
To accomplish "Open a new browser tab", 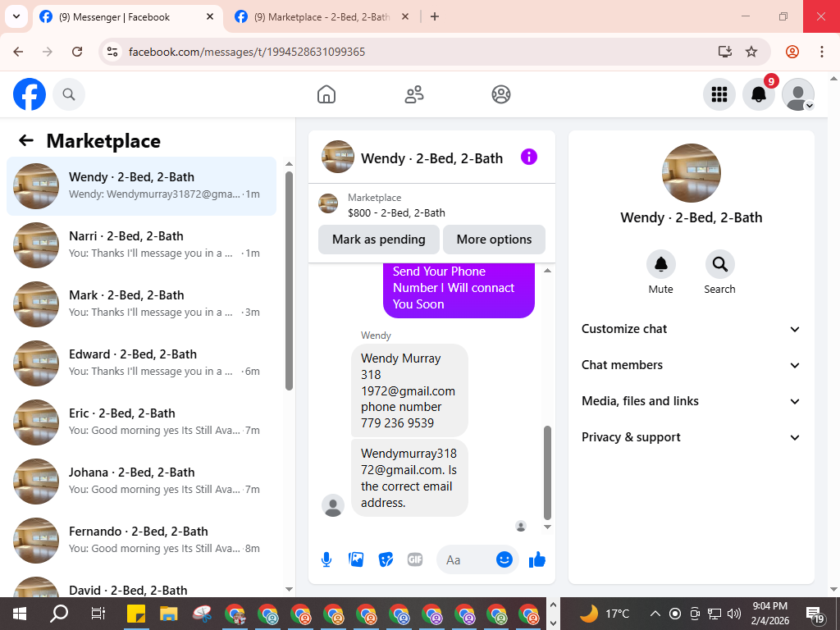I will click(435, 16).
